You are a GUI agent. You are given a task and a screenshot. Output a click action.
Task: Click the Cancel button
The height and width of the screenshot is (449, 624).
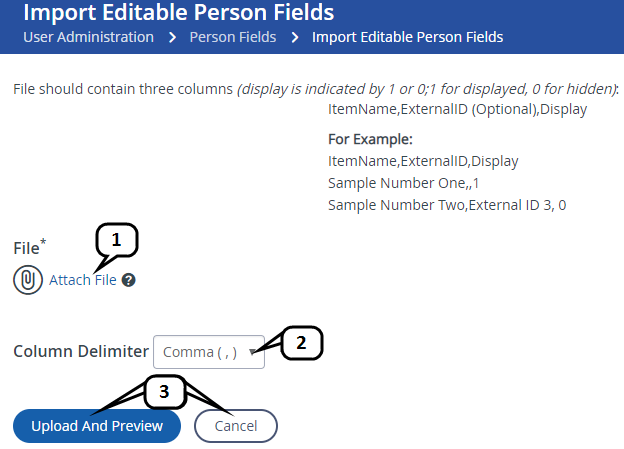click(235, 426)
